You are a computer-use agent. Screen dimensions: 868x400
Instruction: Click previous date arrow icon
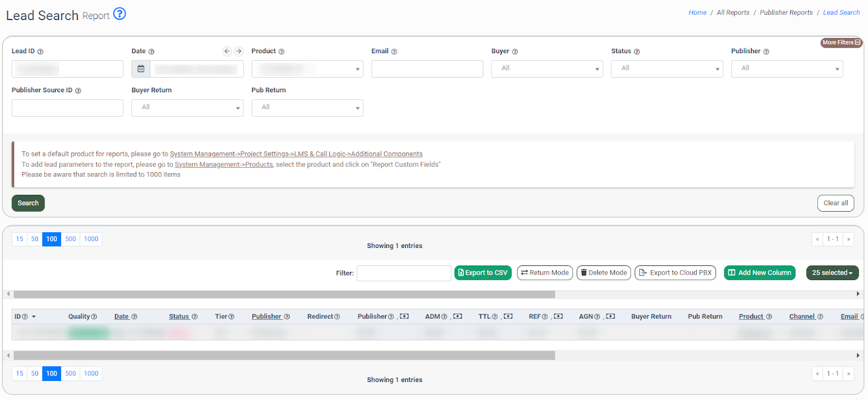pyautogui.click(x=227, y=52)
